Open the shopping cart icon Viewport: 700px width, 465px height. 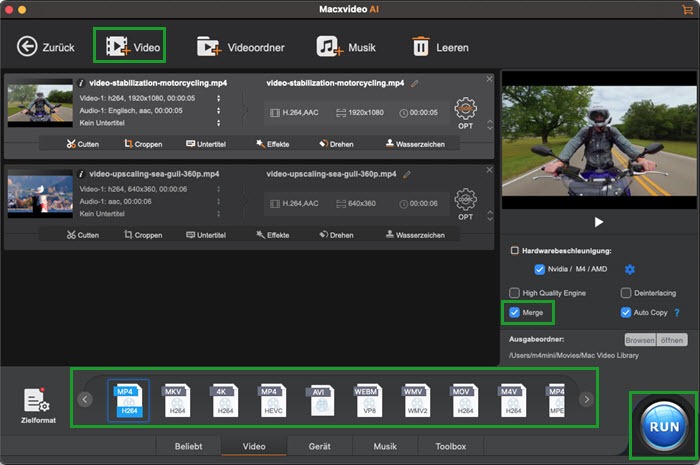pos(687,9)
